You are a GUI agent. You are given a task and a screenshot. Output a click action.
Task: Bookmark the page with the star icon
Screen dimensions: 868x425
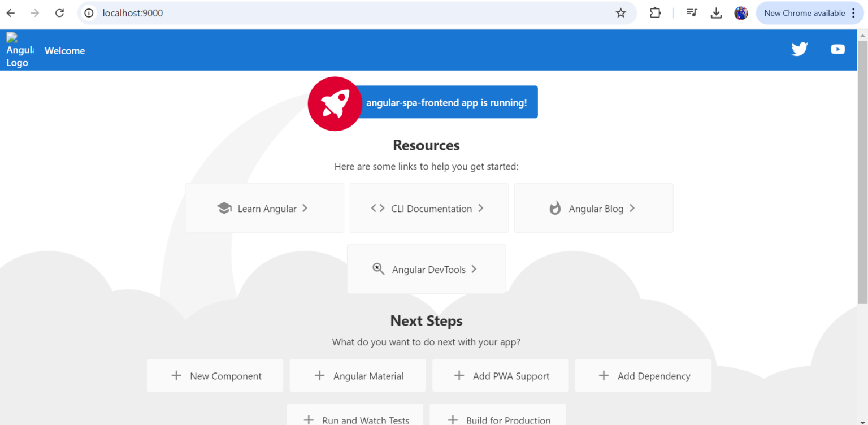(x=621, y=12)
